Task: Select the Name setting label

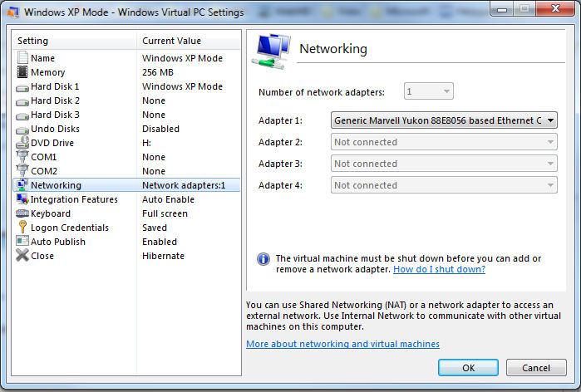Action: pos(42,58)
